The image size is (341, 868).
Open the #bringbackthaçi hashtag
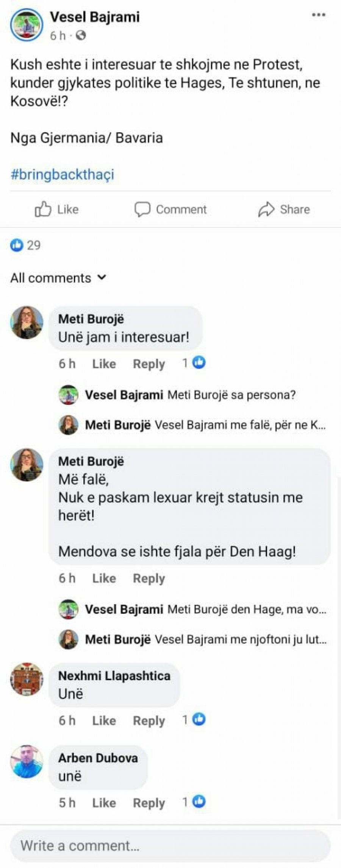click(x=62, y=174)
